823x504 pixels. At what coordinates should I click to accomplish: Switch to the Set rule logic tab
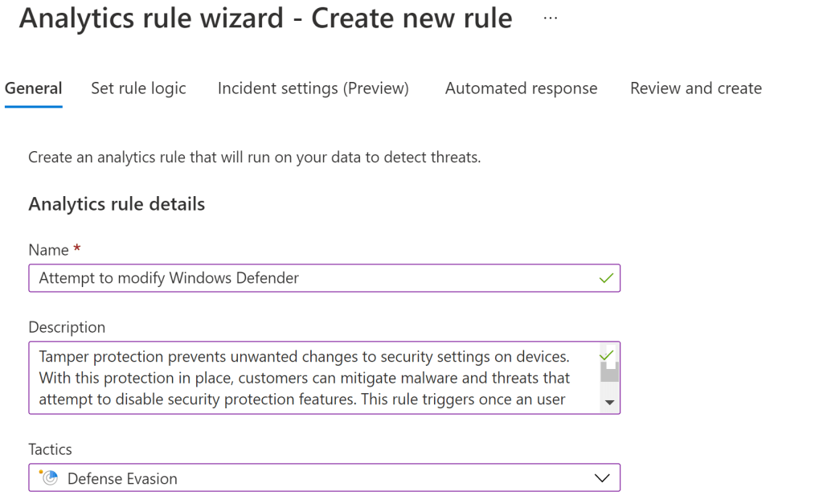click(138, 88)
